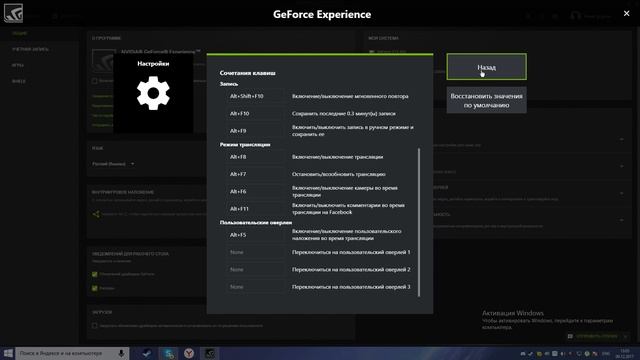
Task: Open УЧЕТНАЯ ЗАПИСЬ tab in background sidebar
Action: [30, 49]
